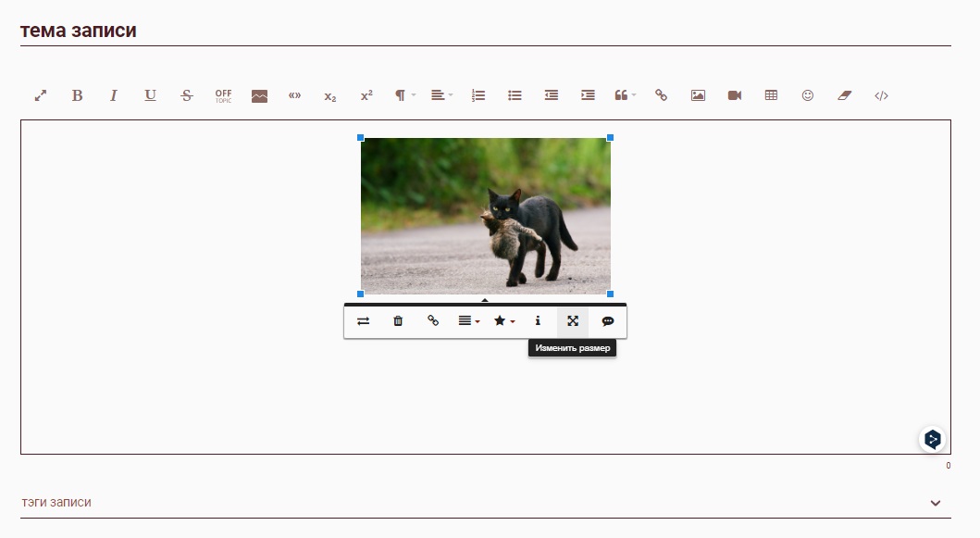
Task: Expand tags dropdown chevron
Action: click(x=936, y=503)
